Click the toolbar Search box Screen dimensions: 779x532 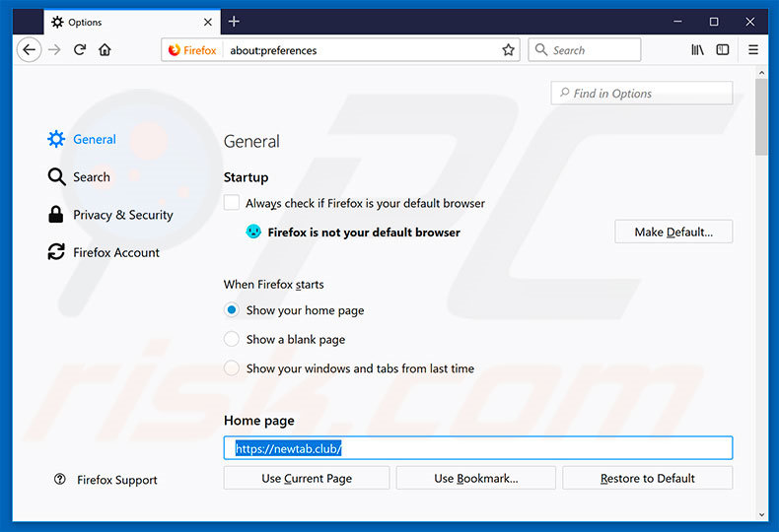coord(584,49)
